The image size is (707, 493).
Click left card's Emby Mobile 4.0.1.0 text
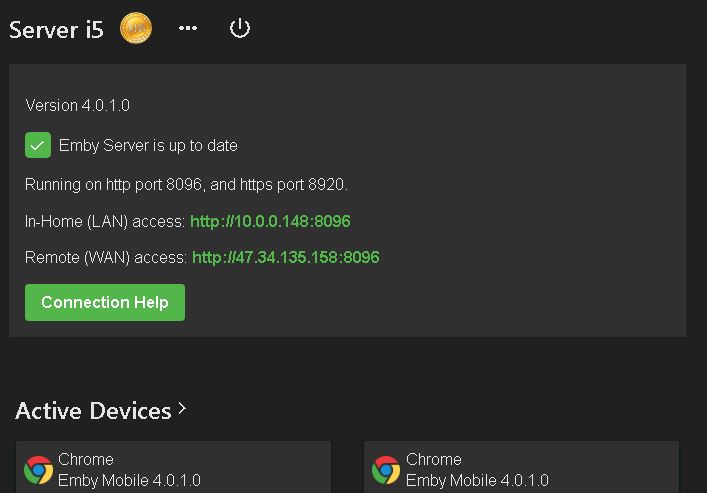[129, 481]
